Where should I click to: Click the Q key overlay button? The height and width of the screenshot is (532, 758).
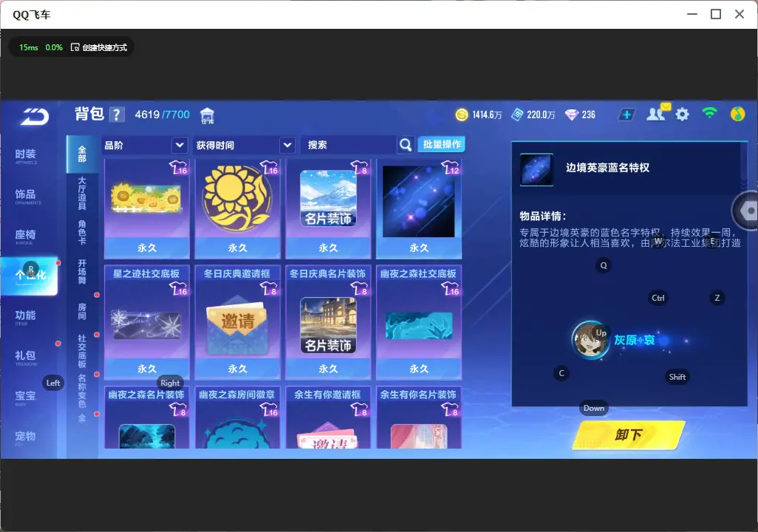pyautogui.click(x=604, y=265)
